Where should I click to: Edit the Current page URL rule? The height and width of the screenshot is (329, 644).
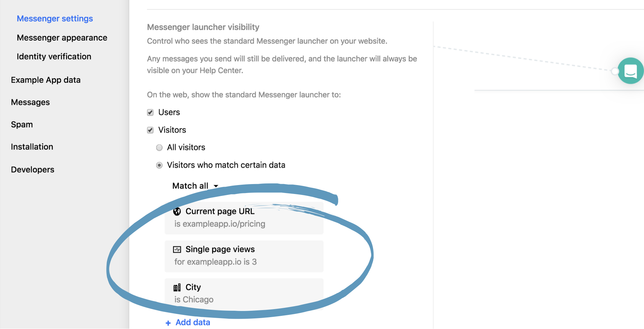(x=244, y=217)
